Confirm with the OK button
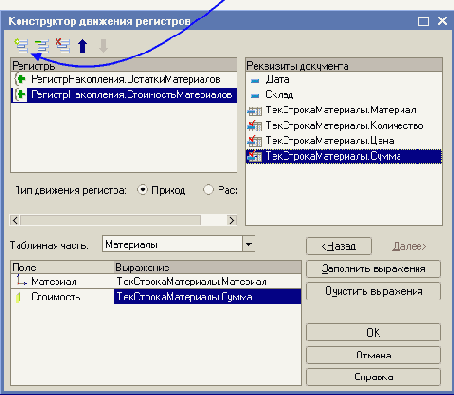 tap(373, 332)
